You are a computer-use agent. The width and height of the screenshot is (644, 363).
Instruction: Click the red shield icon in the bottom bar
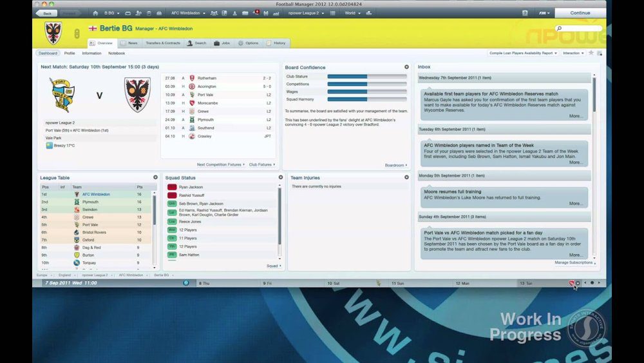click(x=571, y=283)
